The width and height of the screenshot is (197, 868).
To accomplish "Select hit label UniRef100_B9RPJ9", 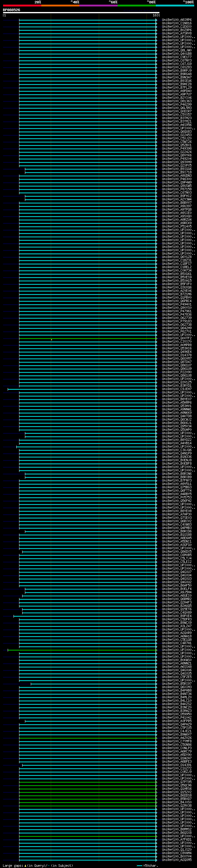I will point(177,71).
